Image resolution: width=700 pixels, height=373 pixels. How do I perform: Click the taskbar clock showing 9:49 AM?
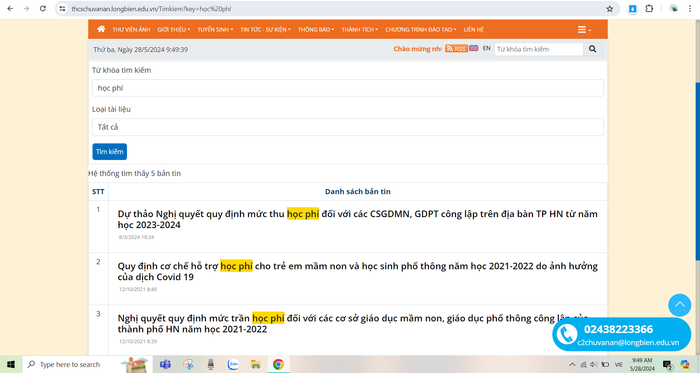[x=642, y=365]
